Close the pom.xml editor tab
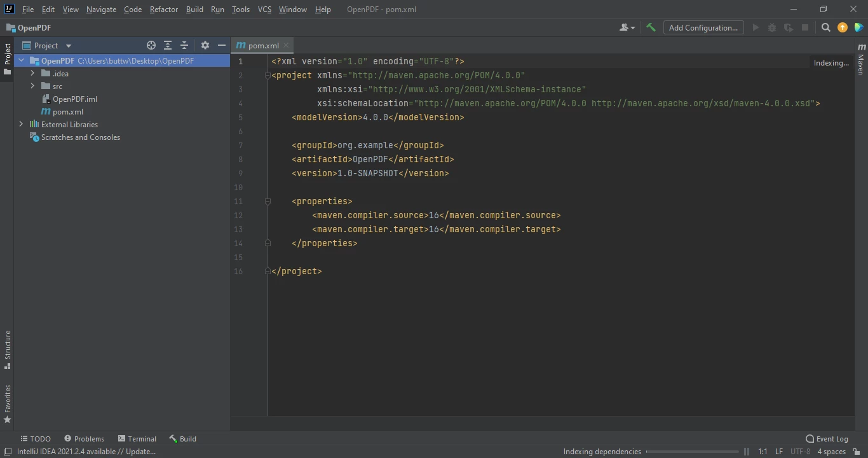The image size is (868, 458). coord(286,45)
